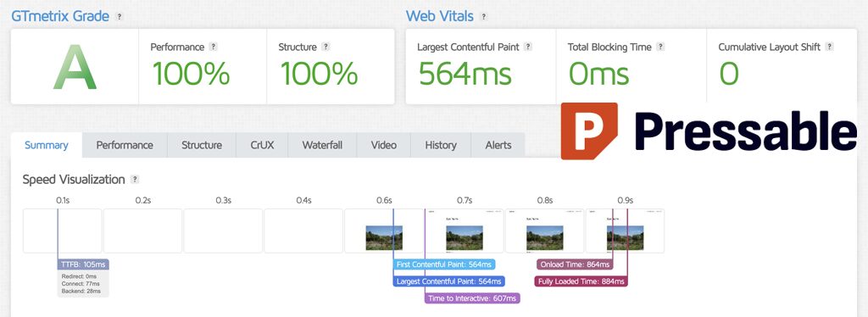The width and height of the screenshot is (868, 317).
Task: Open the Alerts tab
Action: pyautogui.click(x=498, y=146)
